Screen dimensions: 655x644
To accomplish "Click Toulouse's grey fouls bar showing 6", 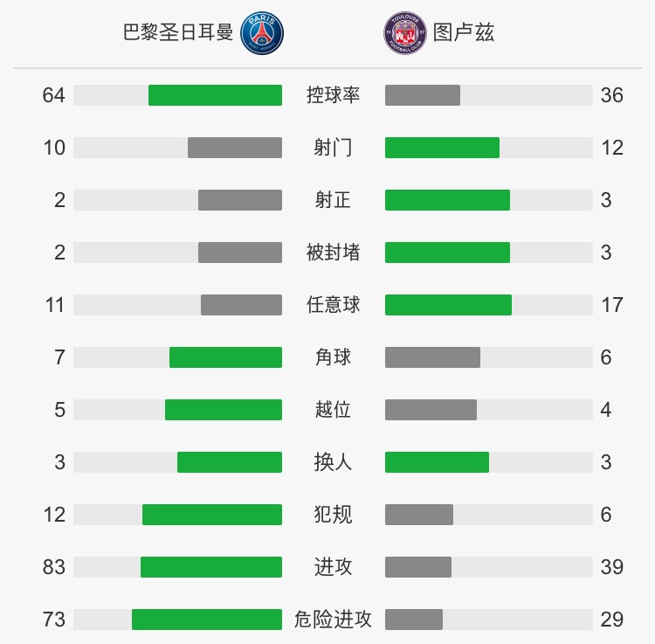I will point(419,515).
